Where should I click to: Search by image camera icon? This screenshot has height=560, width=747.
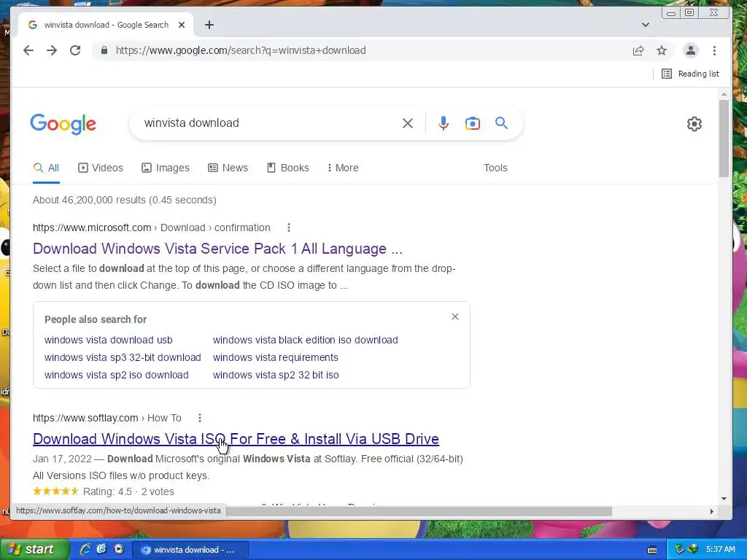472,123
